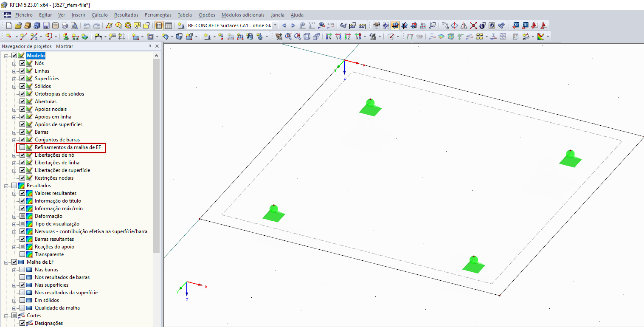Open the Ferramentas menu

coord(158,15)
